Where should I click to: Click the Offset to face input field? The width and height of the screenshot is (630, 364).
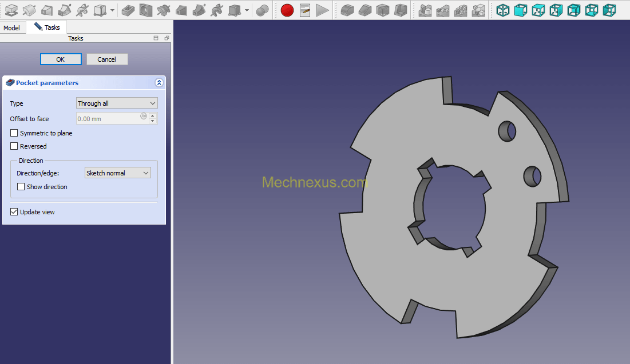[x=109, y=119]
